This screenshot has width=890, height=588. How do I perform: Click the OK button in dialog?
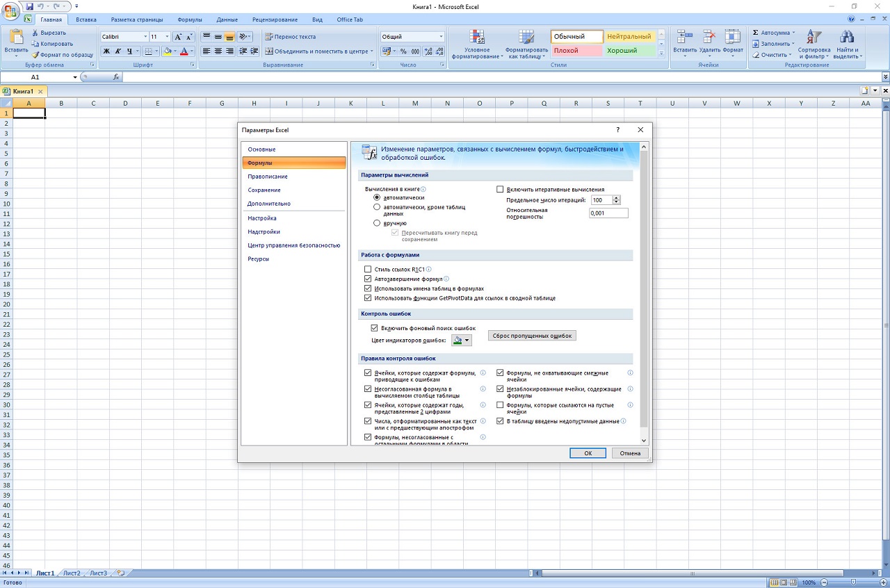(x=588, y=453)
